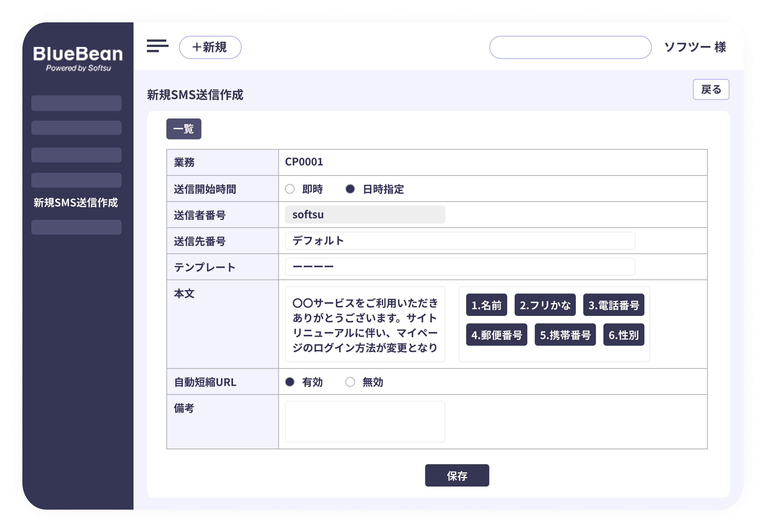Open the 一覧 list tab
766x532 pixels.
point(183,129)
